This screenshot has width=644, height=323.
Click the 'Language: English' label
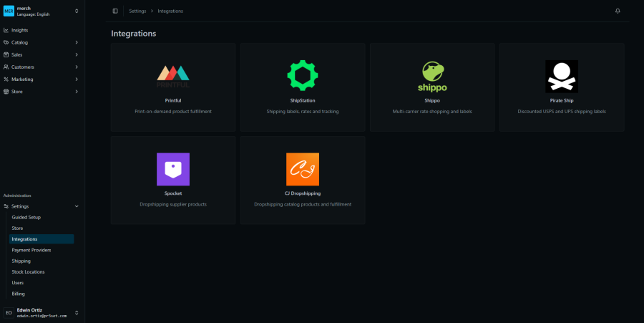click(x=33, y=14)
